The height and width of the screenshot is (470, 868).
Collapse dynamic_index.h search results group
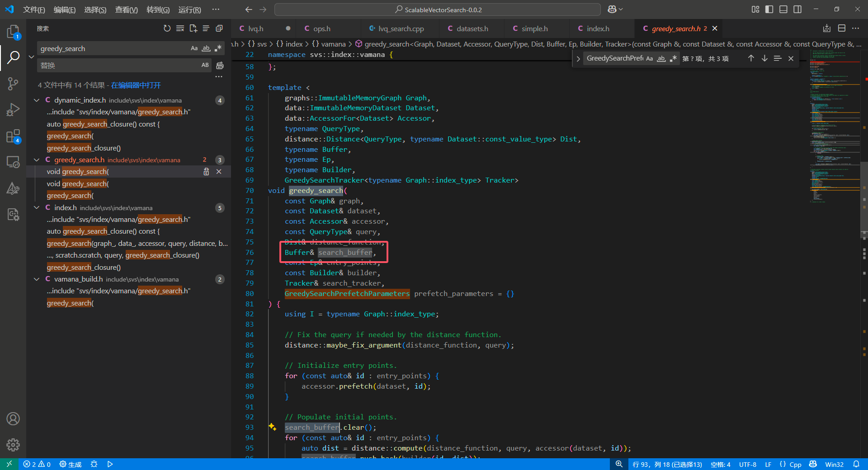tap(37, 100)
